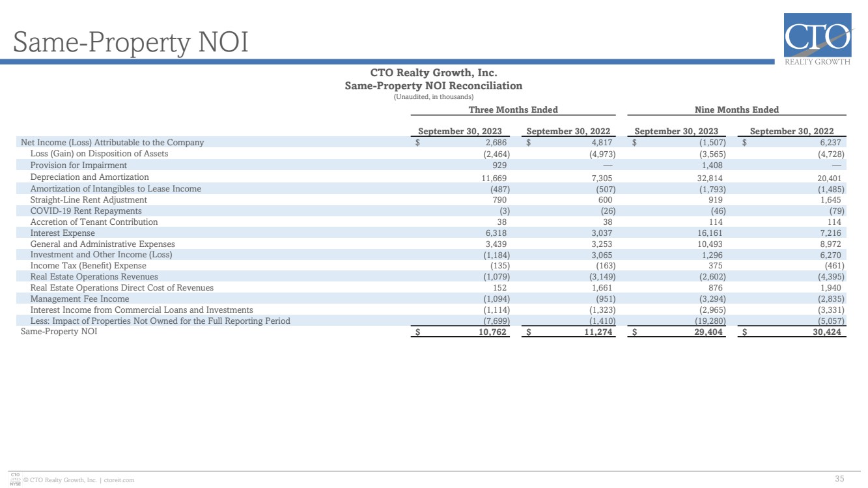Select the Same-Property NOI slide title

point(130,42)
